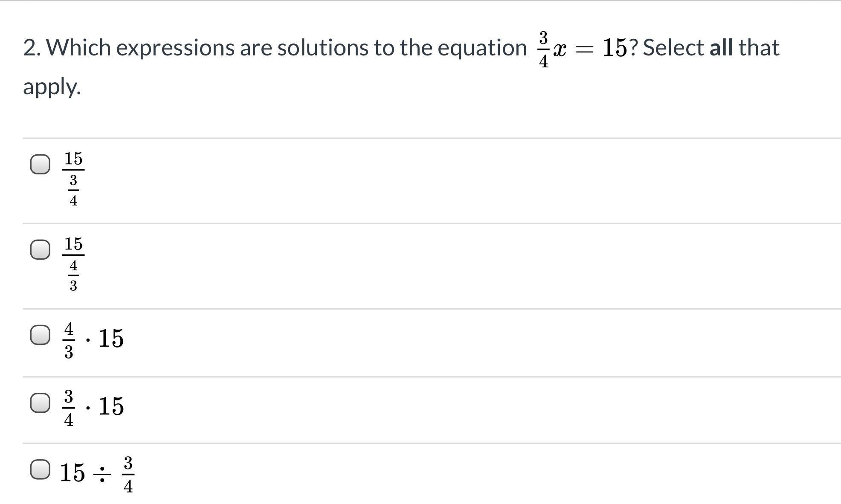
Task: Tick the checkbox beside 3/4 · 15
Action: click(40, 403)
